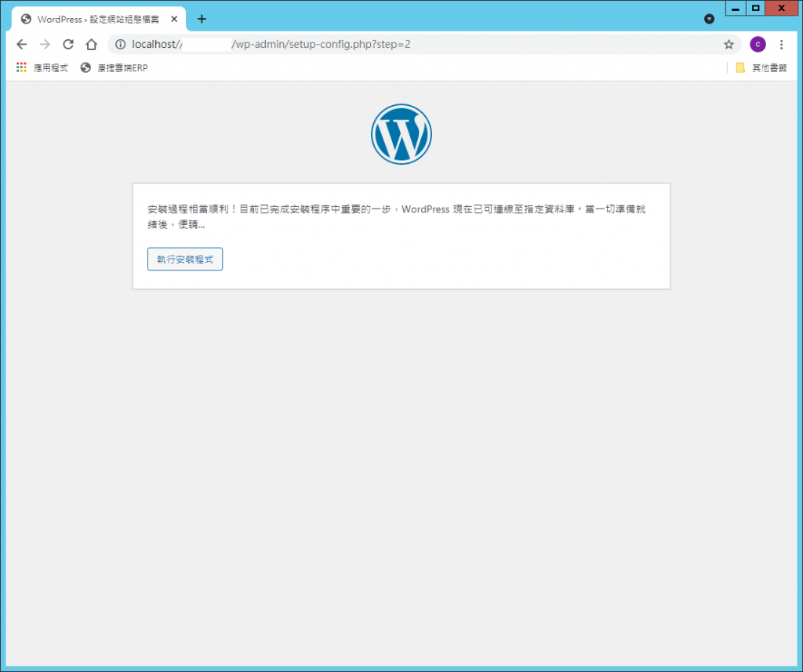Maximize the browser window

755,9
